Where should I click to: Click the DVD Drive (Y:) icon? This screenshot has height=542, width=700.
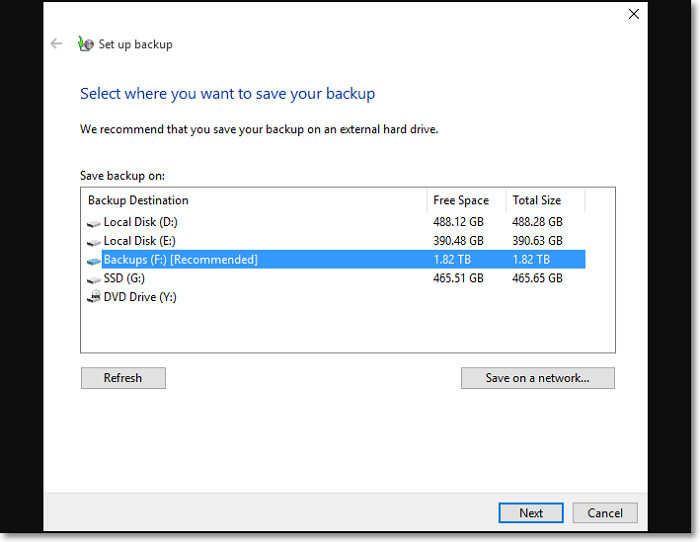[x=93, y=297]
